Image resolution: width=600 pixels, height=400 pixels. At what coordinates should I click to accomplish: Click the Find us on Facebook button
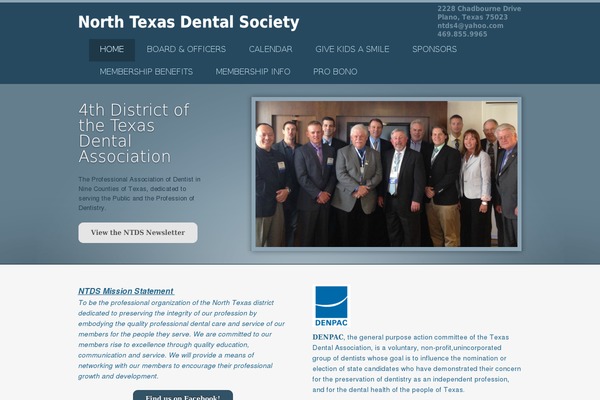click(183, 395)
